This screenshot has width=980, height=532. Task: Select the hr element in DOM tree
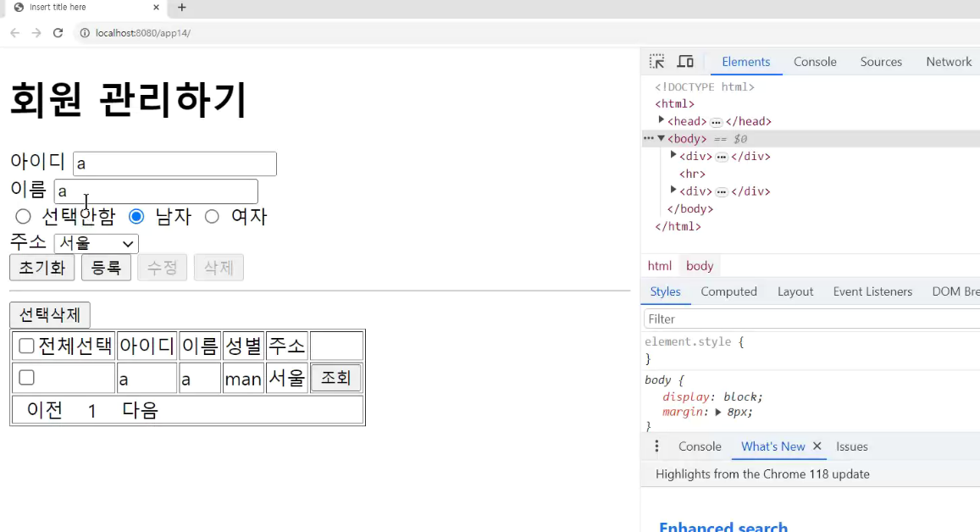click(693, 174)
